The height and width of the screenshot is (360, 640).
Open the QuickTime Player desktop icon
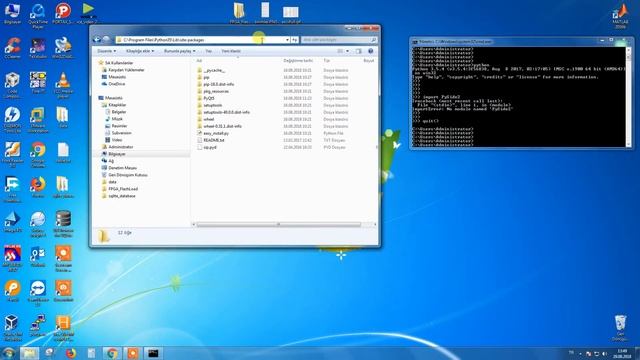(x=38, y=16)
